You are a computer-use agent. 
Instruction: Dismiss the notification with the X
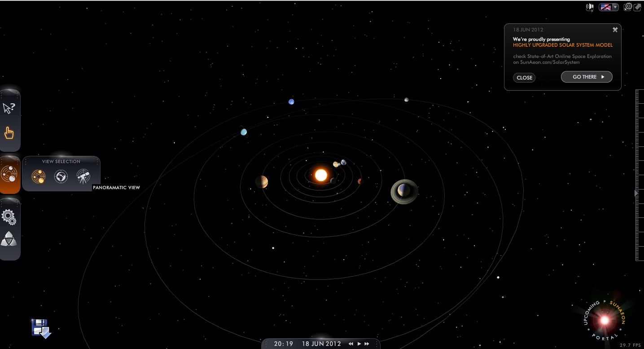point(615,30)
